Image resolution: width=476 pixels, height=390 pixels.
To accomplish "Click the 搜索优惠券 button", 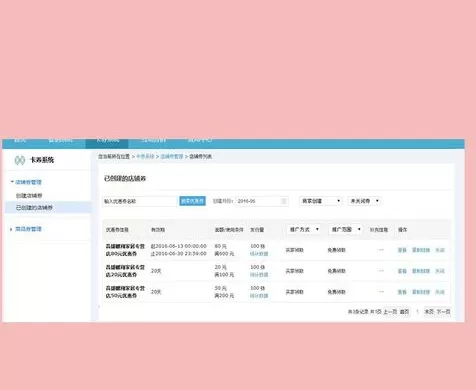I will [192, 201].
